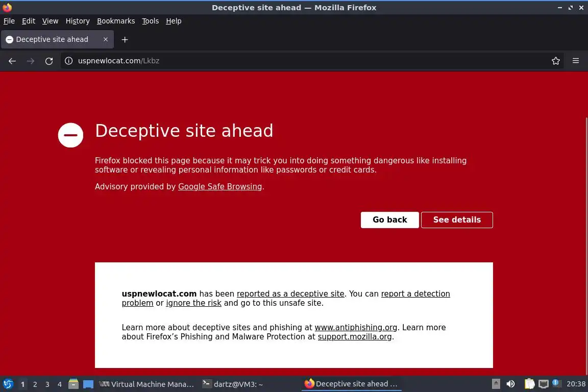Bookmark this page with the star icon
Viewport: 588px width, 392px height.
556,61
